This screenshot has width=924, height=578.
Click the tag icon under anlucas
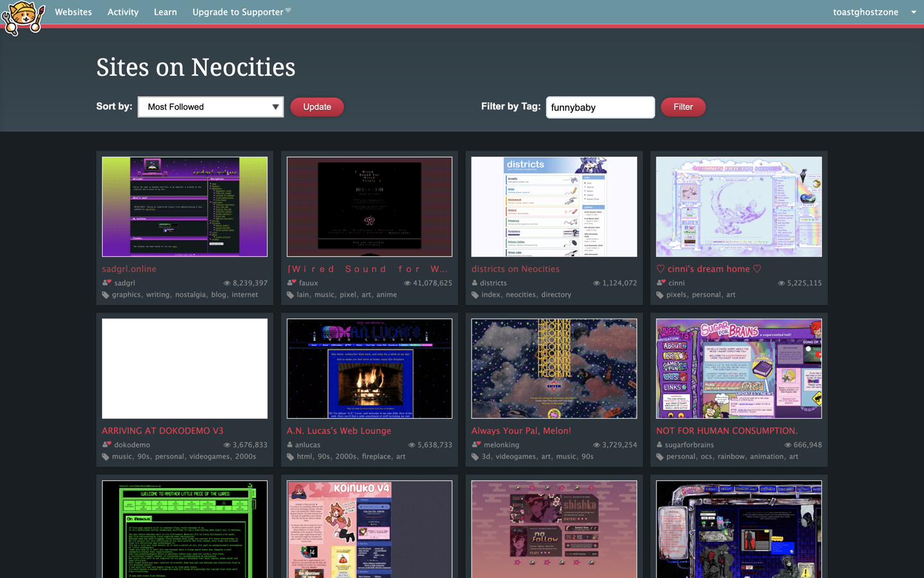[290, 457]
